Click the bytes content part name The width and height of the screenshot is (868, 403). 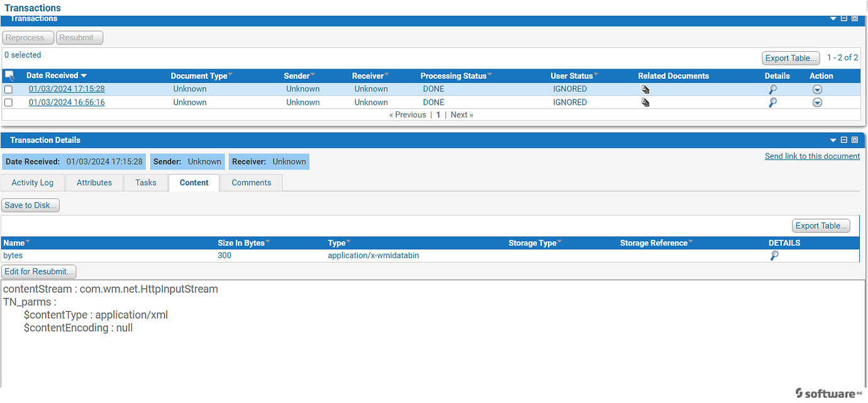tap(13, 256)
